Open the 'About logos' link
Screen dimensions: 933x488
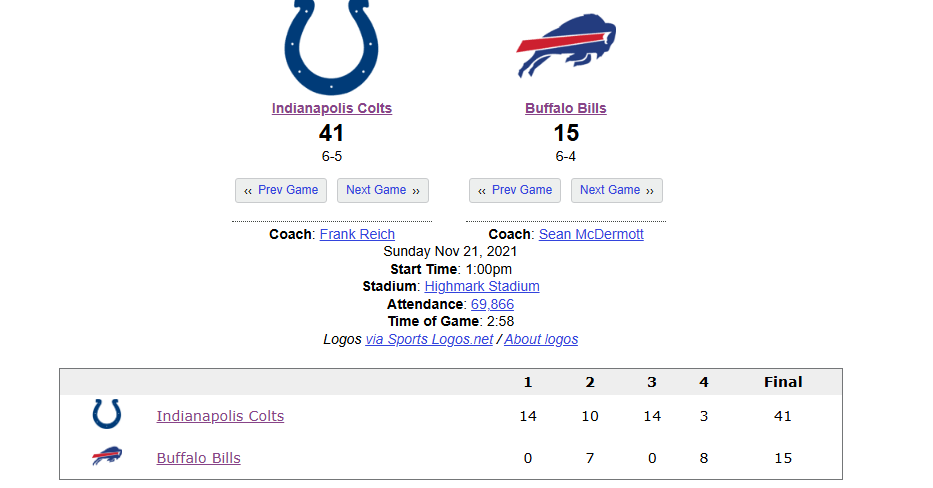click(541, 339)
